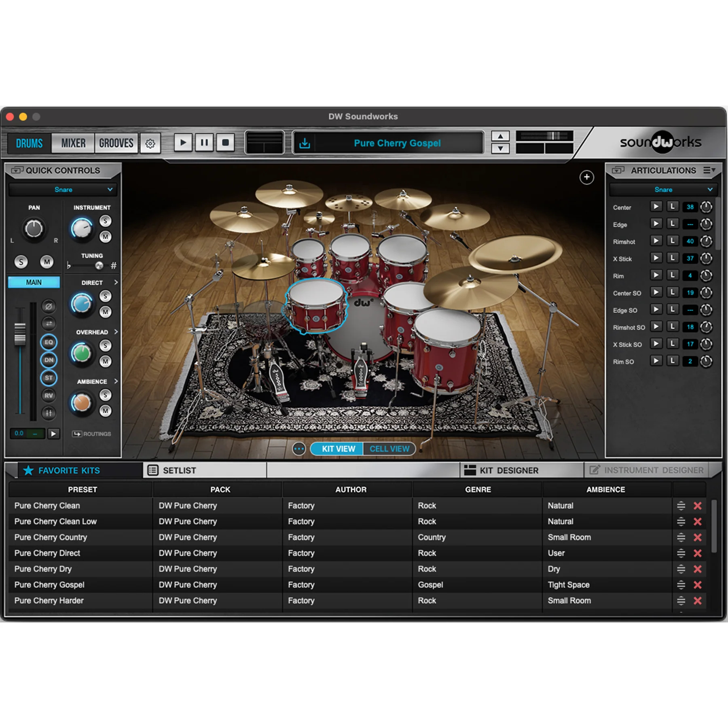The image size is (728, 728).
Task: Open settings with the gear icon
Action: [x=150, y=143]
